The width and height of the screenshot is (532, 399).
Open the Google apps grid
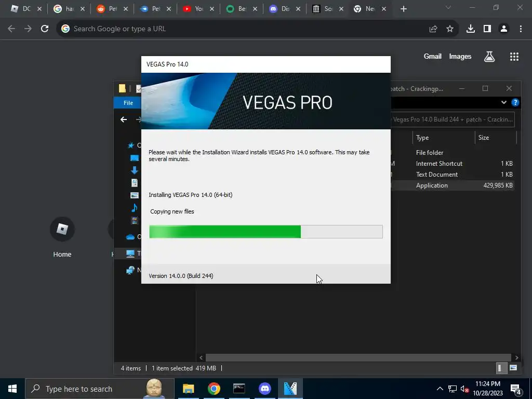point(514,57)
